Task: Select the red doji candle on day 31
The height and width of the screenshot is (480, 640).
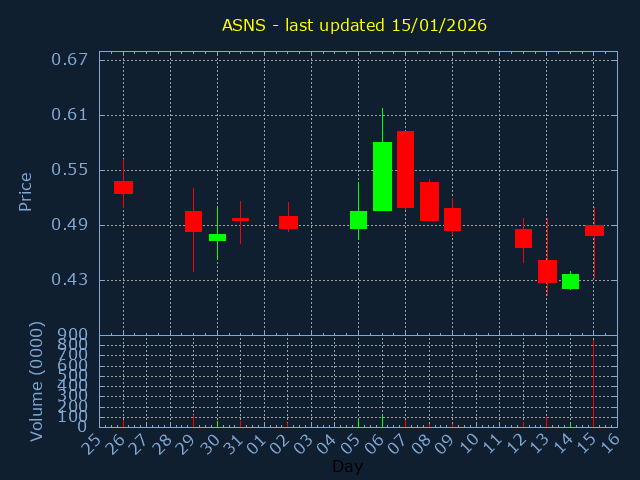Action: click(240, 219)
